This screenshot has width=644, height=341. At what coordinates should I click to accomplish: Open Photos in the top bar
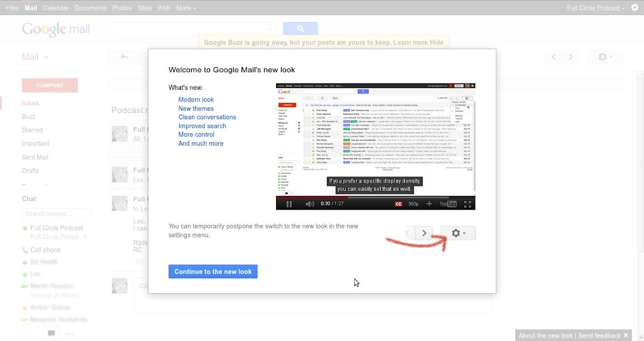tap(122, 8)
